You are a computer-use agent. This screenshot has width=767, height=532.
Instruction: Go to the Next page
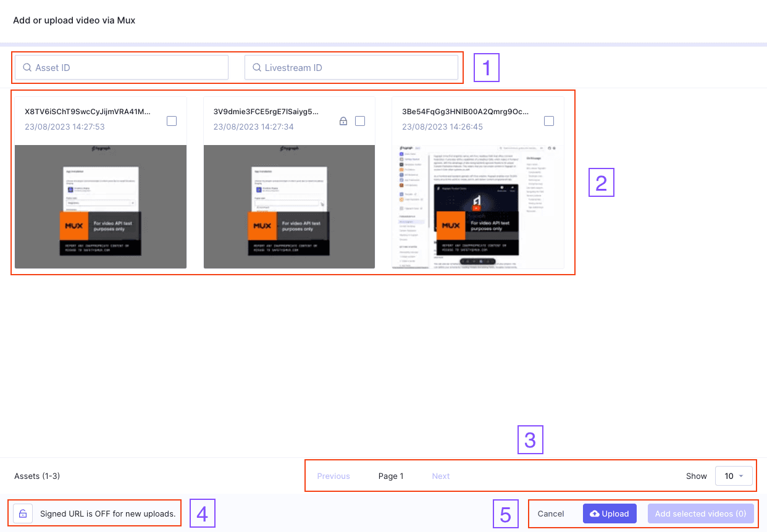point(441,476)
